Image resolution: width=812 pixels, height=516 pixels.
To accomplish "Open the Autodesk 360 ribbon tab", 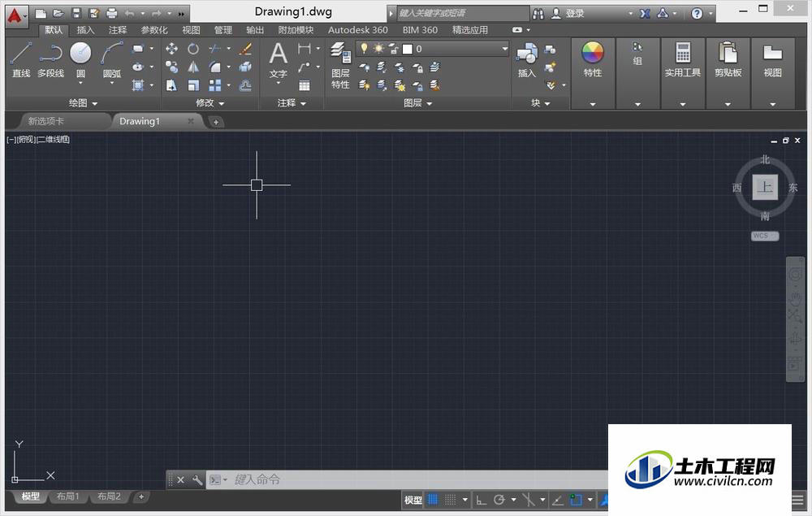I will pos(358,30).
